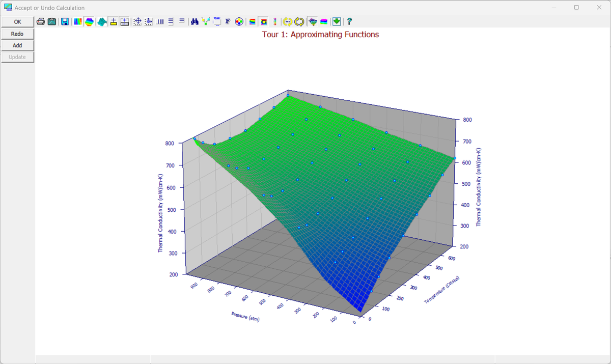The width and height of the screenshot is (611, 364).
Task: Click the dotted arrows with center star icon
Action: click(148, 21)
